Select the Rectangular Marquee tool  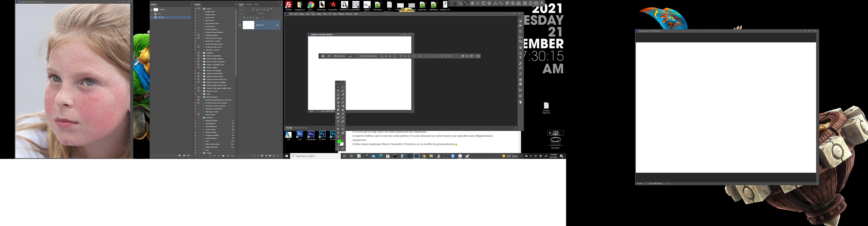(x=343, y=87)
